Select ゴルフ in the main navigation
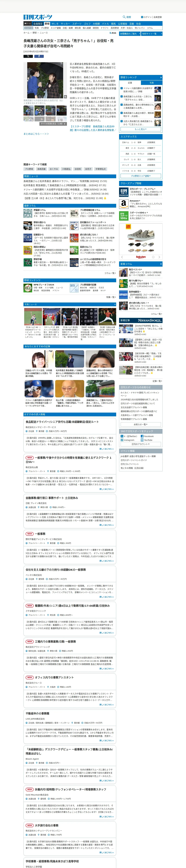186x868 pixels. coord(87,24)
